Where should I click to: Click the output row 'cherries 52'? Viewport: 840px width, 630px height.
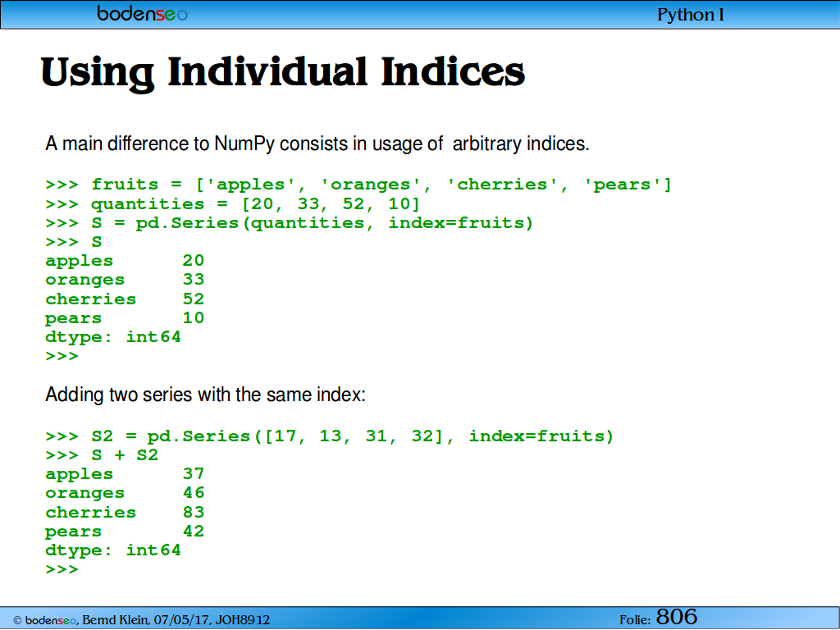click(125, 299)
